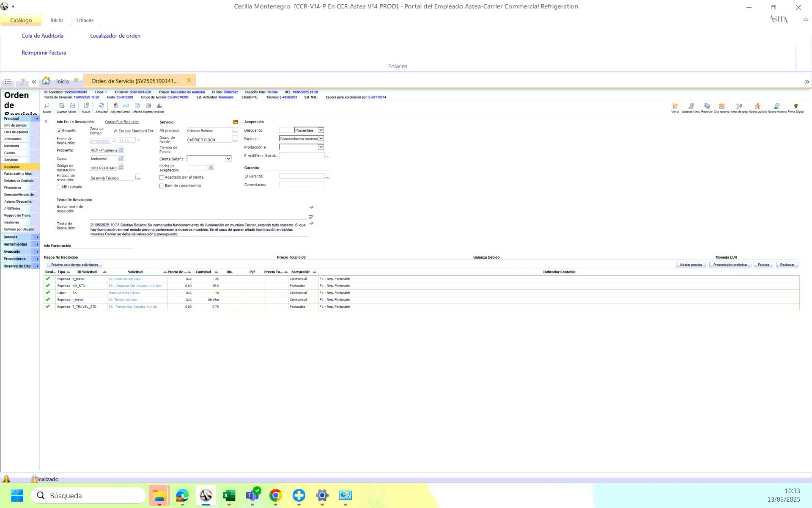812x508 pixels.
Task: Open File Explorer from the taskbar
Action: point(159,495)
